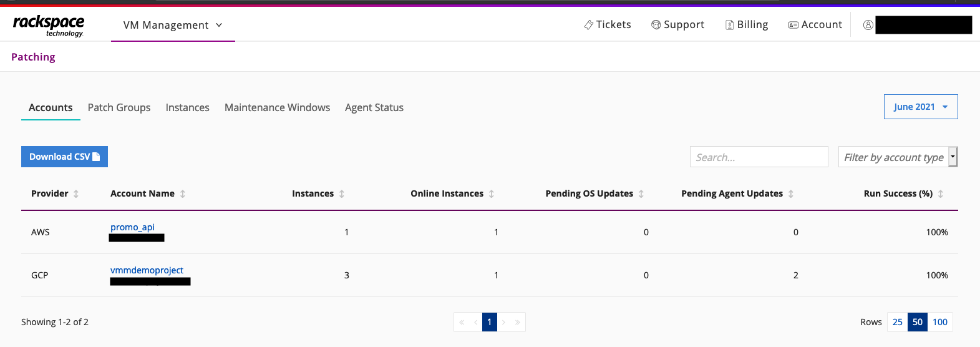This screenshot has height=347, width=980.
Task: Set rows per page to 100
Action: pos(940,322)
